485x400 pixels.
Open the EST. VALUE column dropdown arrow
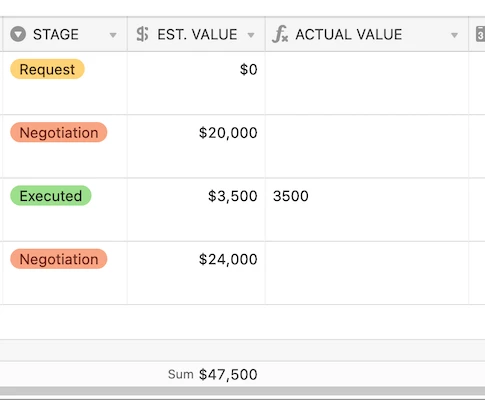pyautogui.click(x=251, y=35)
